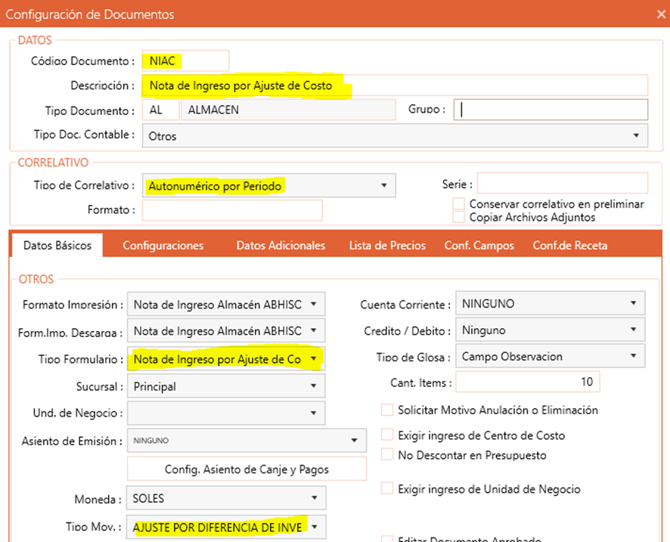Enable Conservar correlativo en preliminar checkbox
The width and height of the screenshot is (670, 542).
tap(459, 204)
